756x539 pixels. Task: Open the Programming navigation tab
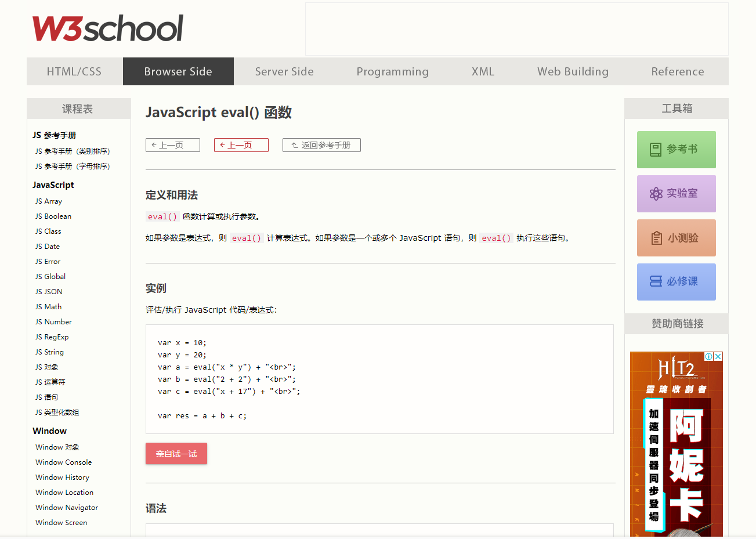393,71
